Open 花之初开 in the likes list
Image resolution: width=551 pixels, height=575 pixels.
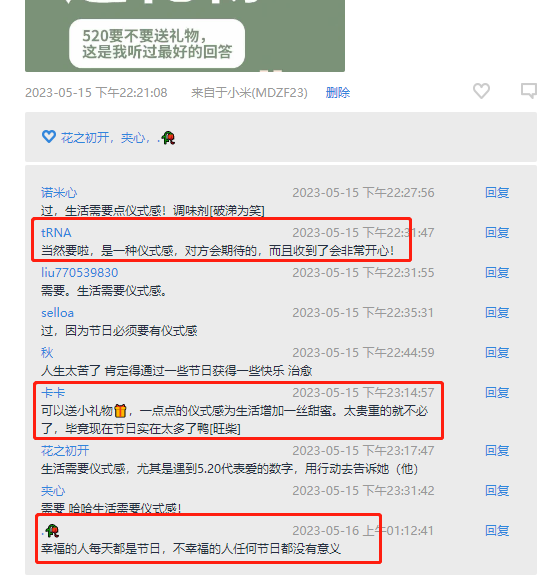click(x=85, y=138)
